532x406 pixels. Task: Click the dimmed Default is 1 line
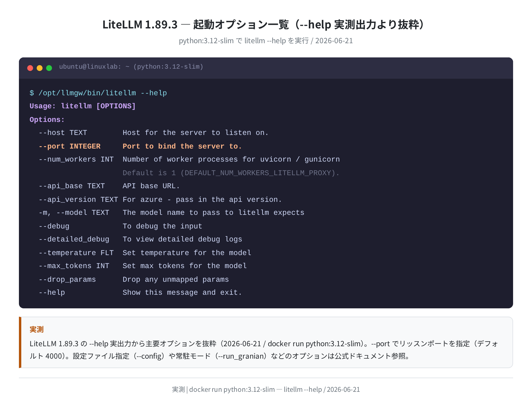[231, 173]
